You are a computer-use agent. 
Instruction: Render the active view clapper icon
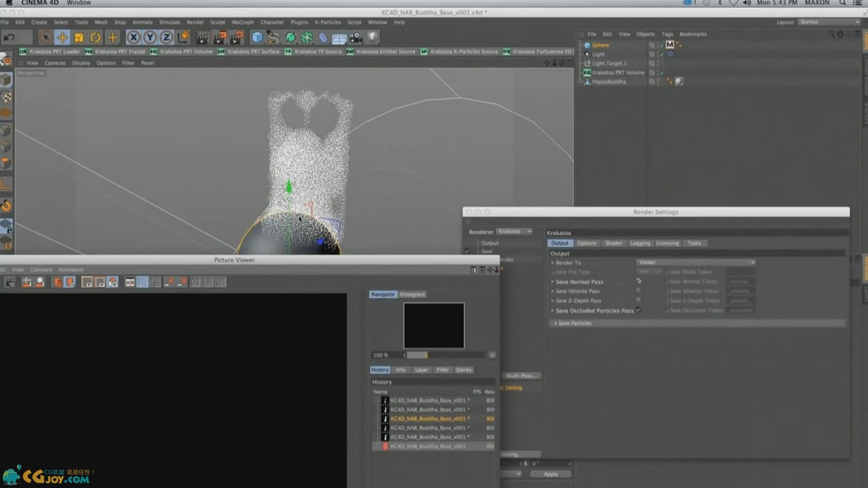tap(202, 38)
